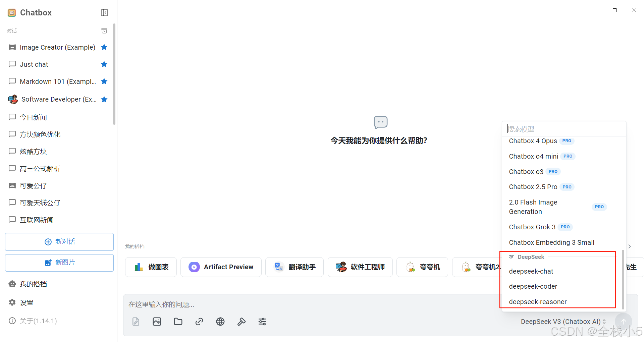Open conversation settings sliders icon
Viewport: 644px width, 342px height.
point(262,322)
